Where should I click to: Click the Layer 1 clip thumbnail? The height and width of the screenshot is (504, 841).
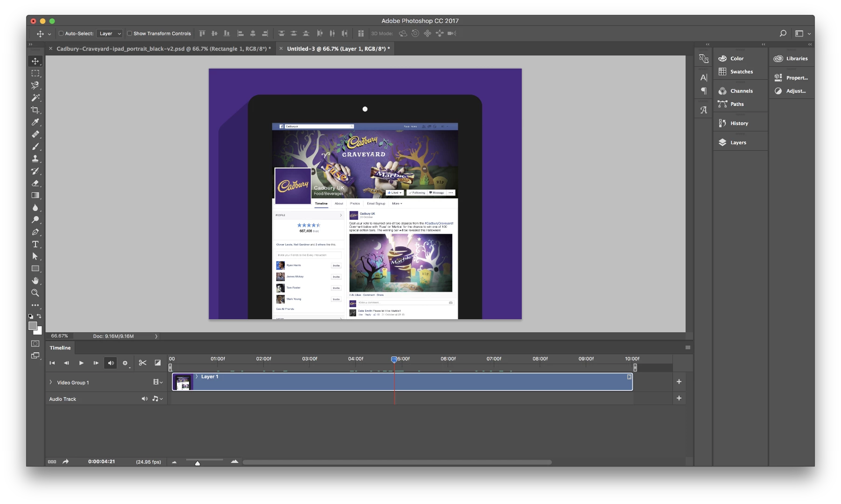(x=183, y=382)
